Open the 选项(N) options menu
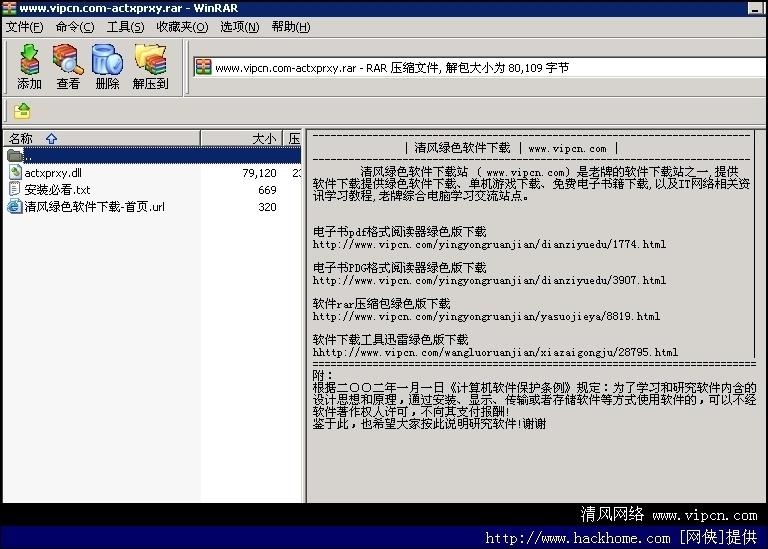Screen dimensions: 768x549 click(239, 27)
